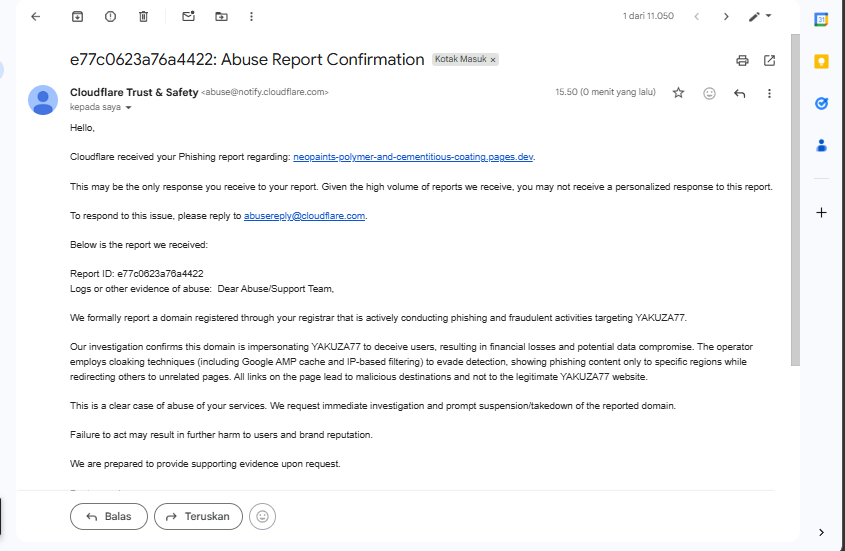Image resolution: width=845 pixels, height=551 pixels.
Task: Open email in a new window
Action: click(769, 60)
